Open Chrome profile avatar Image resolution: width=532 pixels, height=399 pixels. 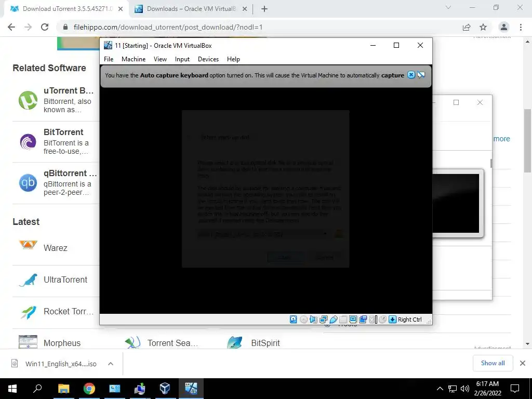504,27
